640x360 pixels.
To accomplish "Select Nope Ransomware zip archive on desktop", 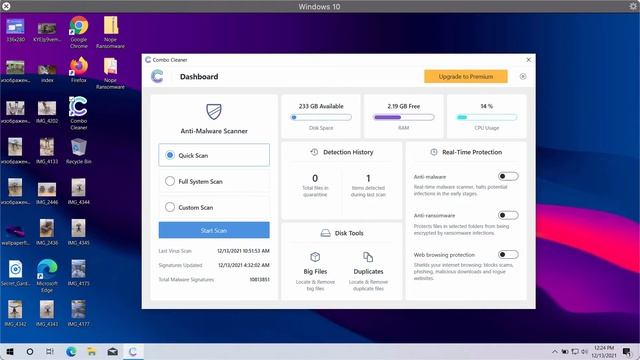I will (x=110, y=32).
